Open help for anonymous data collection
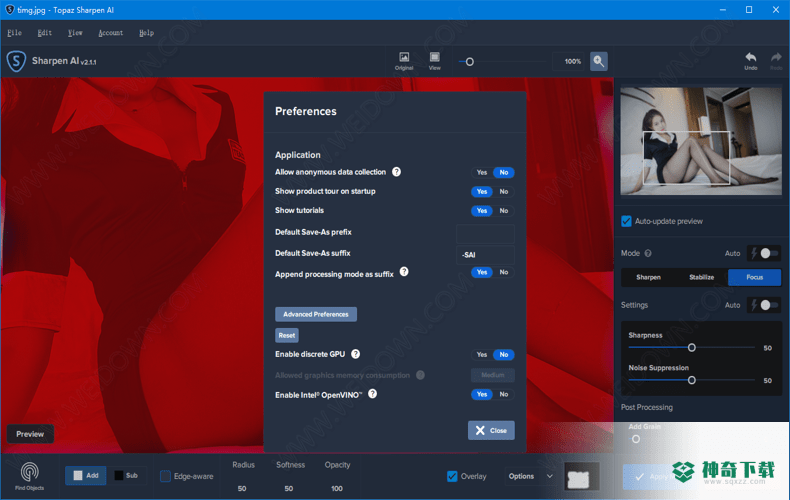Screen dimensions: 790x500 [397, 172]
